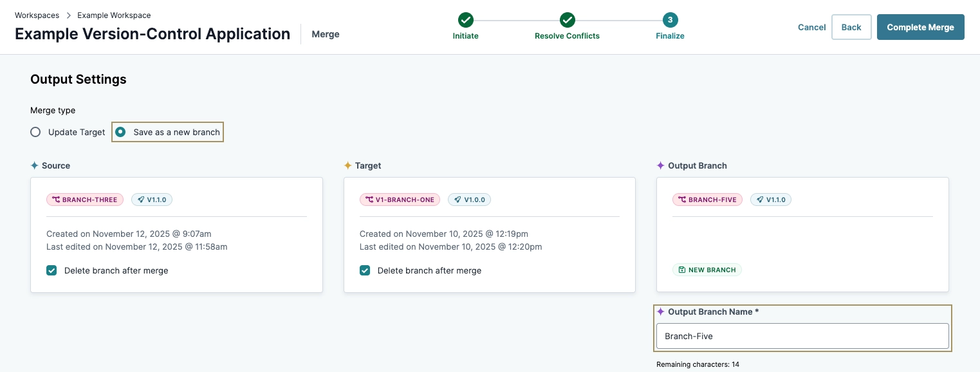Click the Output Branch Name text field
This screenshot has width=980, height=372.
[802, 335]
